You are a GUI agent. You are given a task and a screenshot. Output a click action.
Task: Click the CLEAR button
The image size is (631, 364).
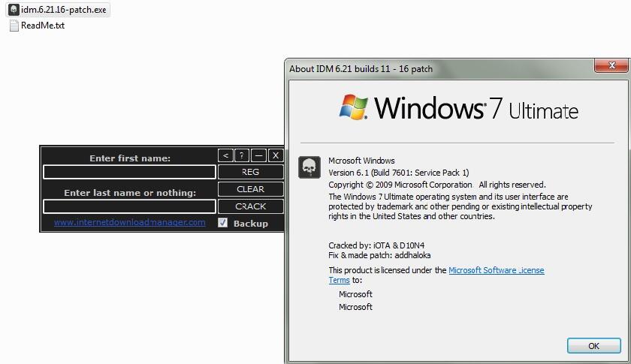pyautogui.click(x=250, y=189)
